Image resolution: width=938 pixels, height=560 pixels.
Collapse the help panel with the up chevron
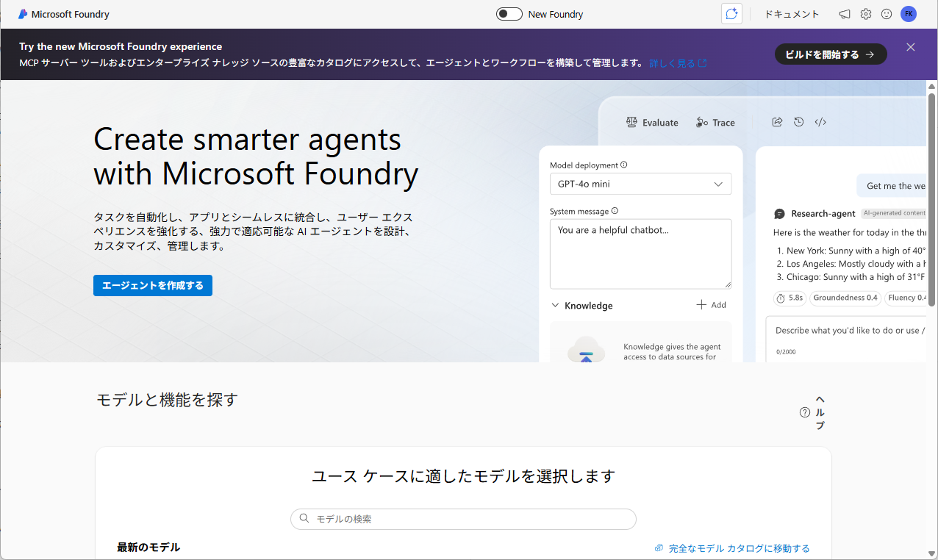click(819, 398)
